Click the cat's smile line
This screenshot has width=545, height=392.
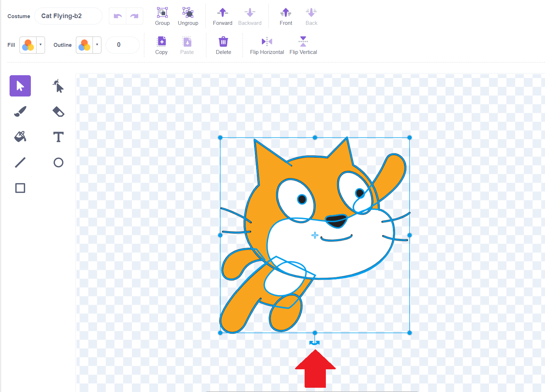point(337,238)
